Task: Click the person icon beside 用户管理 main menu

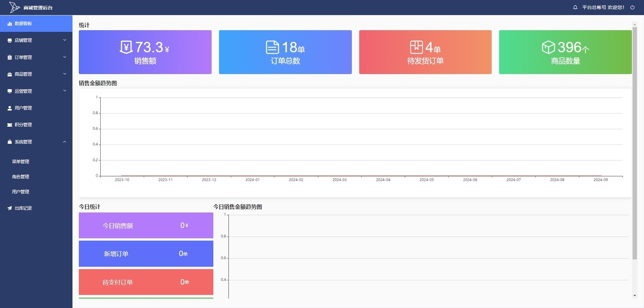Action: [10, 108]
